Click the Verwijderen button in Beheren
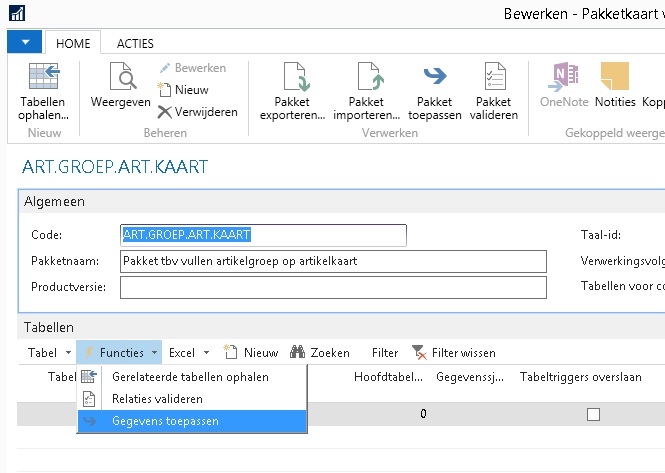665x473 pixels. [198, 112]
